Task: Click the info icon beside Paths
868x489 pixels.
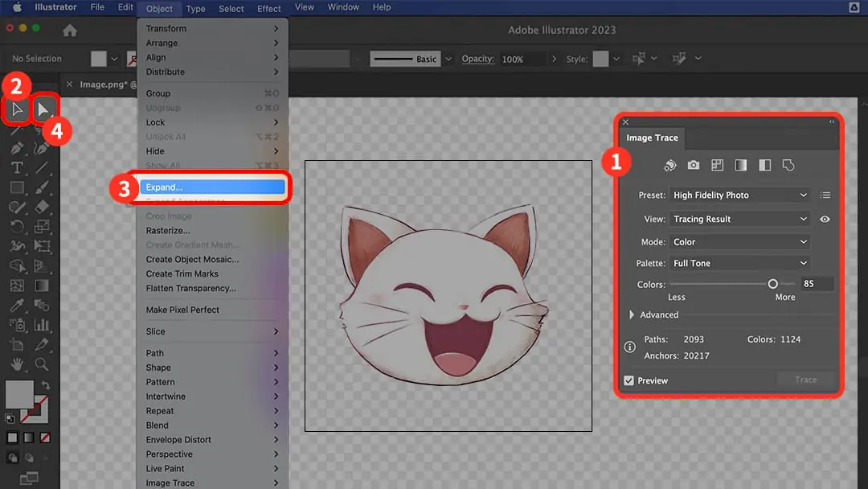Action: (x=629, y=347)
